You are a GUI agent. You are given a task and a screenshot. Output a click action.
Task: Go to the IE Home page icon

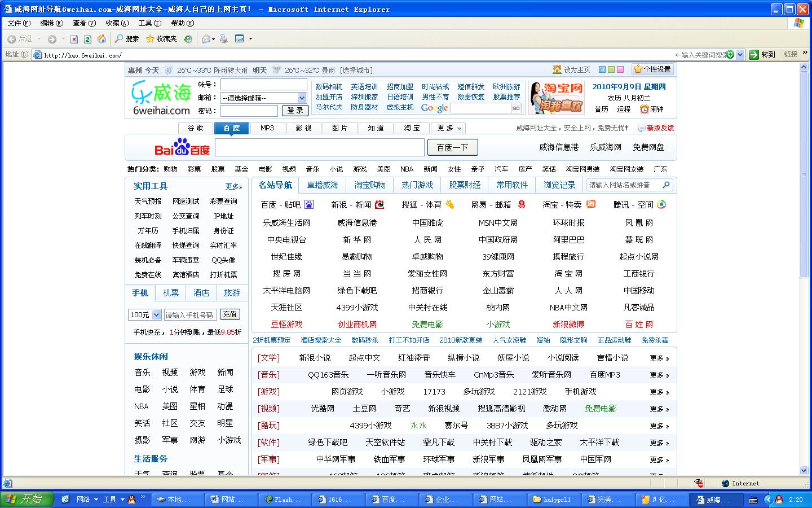tap(101, 39)
